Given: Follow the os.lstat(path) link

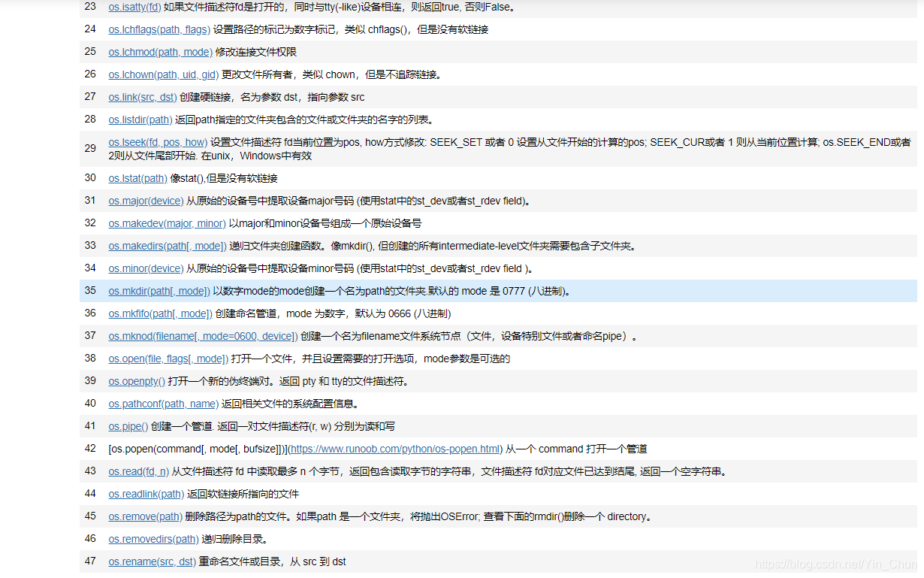Looking at the screenshot, I should click(138, 178).
